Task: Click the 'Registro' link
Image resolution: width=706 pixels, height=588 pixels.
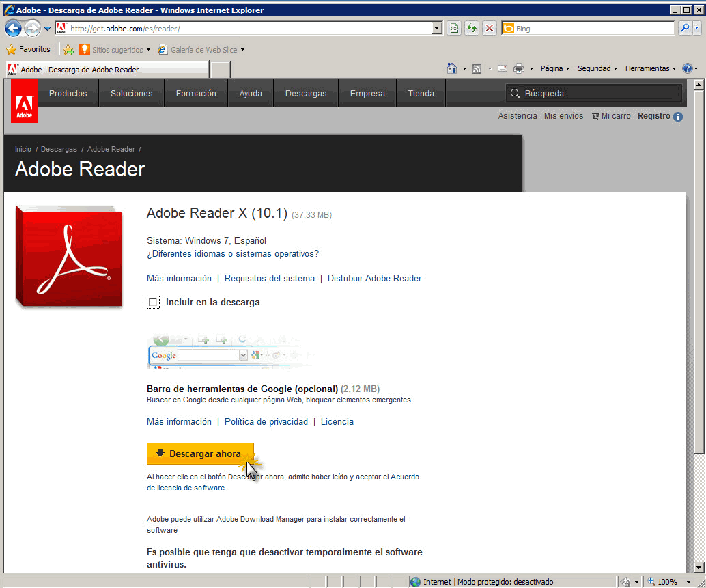Action: click(x=654, y=116)
